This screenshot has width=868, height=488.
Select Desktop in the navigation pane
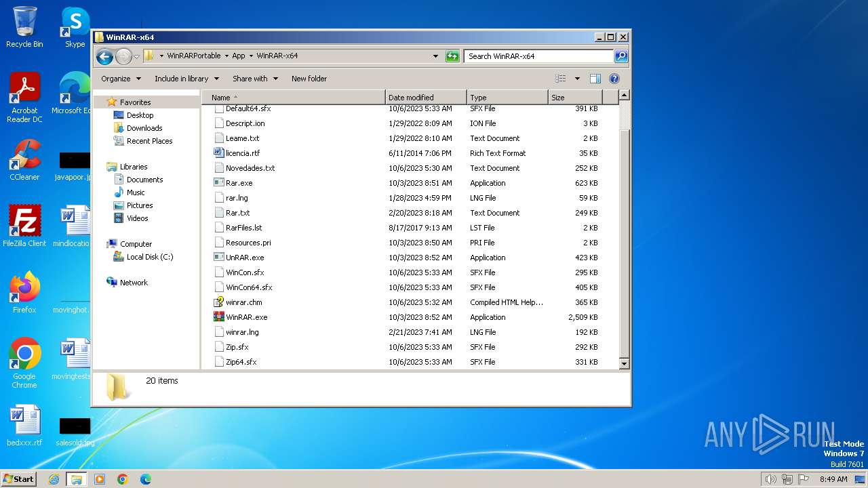click(140, 115)
